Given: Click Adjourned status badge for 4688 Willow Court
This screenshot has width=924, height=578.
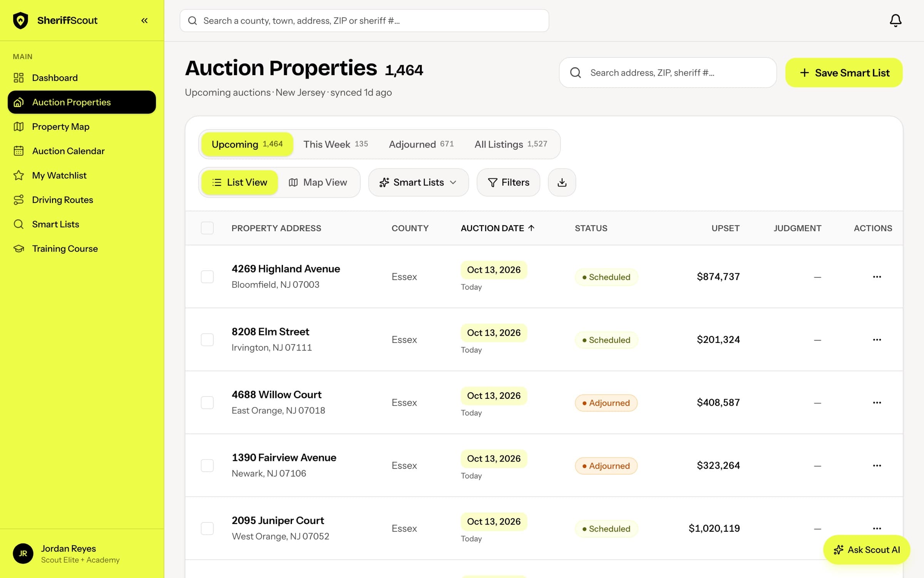Looking at the screenshot, I should pos(606,403).
